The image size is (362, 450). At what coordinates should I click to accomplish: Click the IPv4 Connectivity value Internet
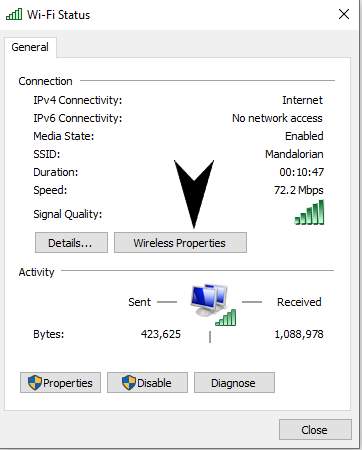tap(302, 100)
